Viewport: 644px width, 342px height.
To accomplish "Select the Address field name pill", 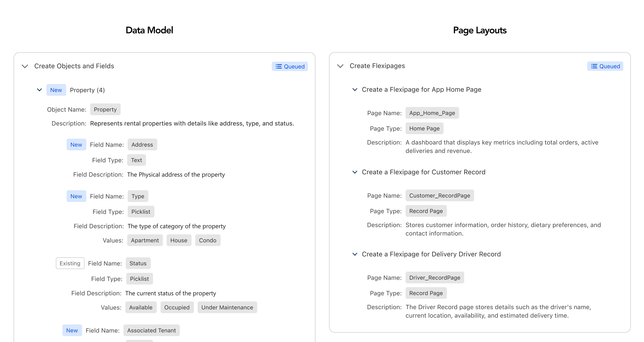I will point(142,145).
